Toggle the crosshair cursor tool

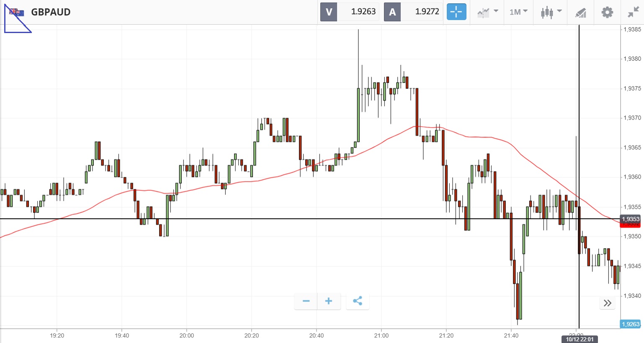point(456,12)
